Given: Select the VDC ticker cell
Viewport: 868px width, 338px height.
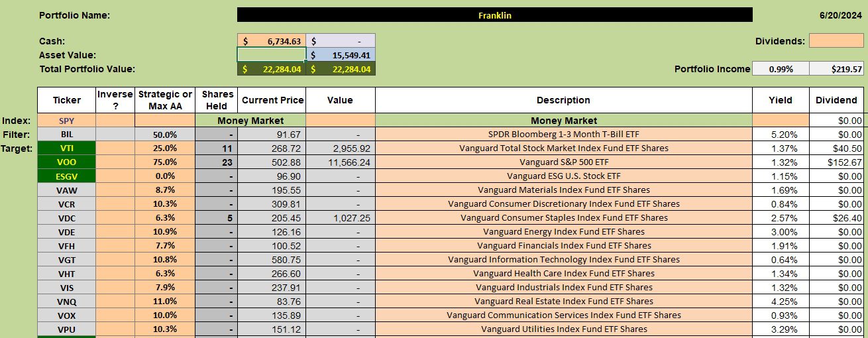Looking at the screenshot, I should [x=66, y=218].
